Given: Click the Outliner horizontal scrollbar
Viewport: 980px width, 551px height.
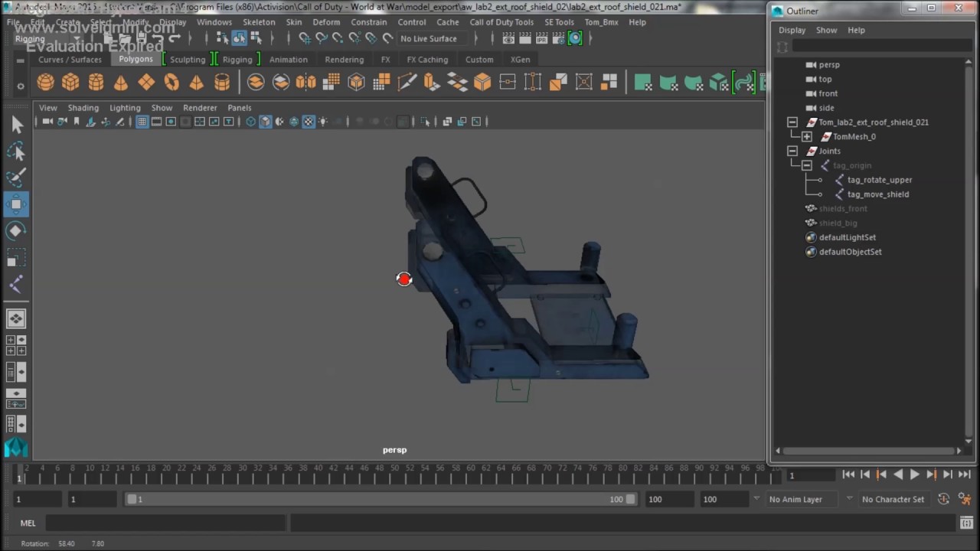Looking at the screenshot, I should tap(869, 451).
